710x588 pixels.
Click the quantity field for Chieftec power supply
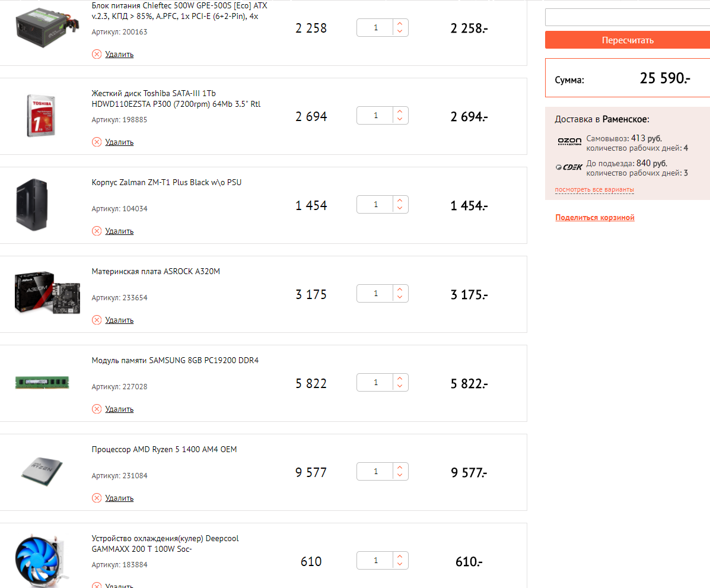coord(375,28)
